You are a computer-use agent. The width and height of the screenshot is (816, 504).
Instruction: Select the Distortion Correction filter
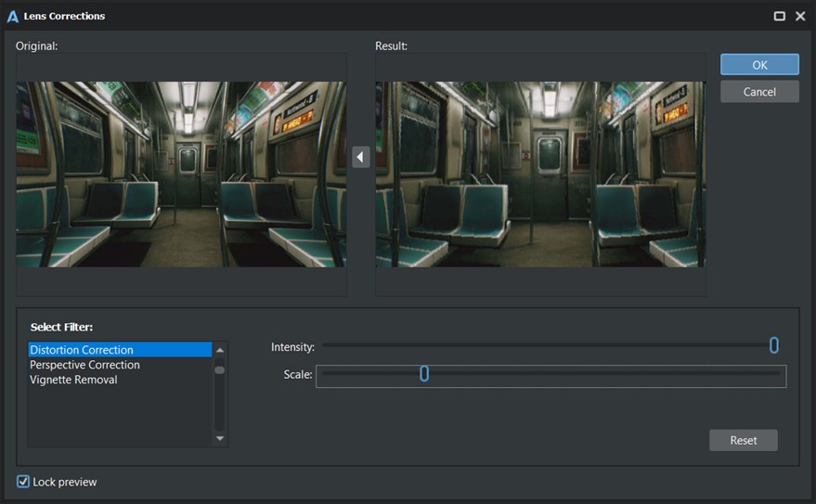[x=82, y=350]
